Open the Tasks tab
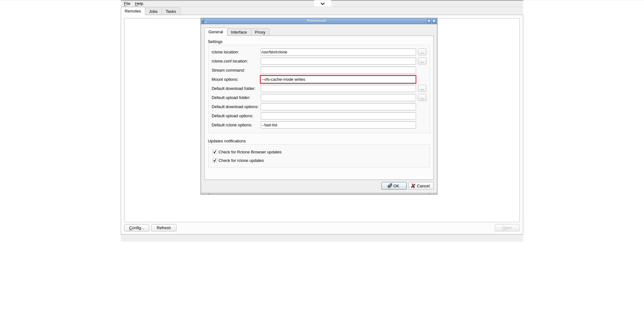Image resolution: width=644 pixels, height=320 pixels. pos(171,11)
